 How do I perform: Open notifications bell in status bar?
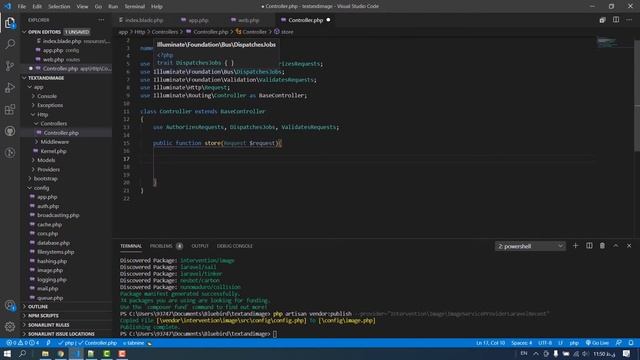pos(631,343)
